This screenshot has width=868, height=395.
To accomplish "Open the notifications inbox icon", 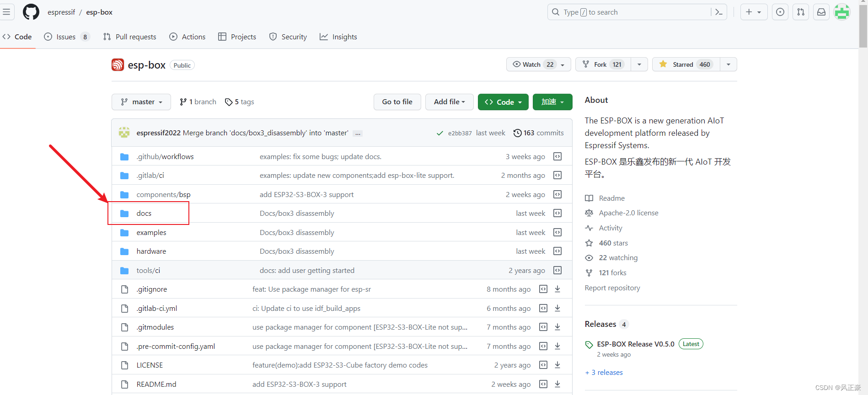I will (x=821, y=12).
